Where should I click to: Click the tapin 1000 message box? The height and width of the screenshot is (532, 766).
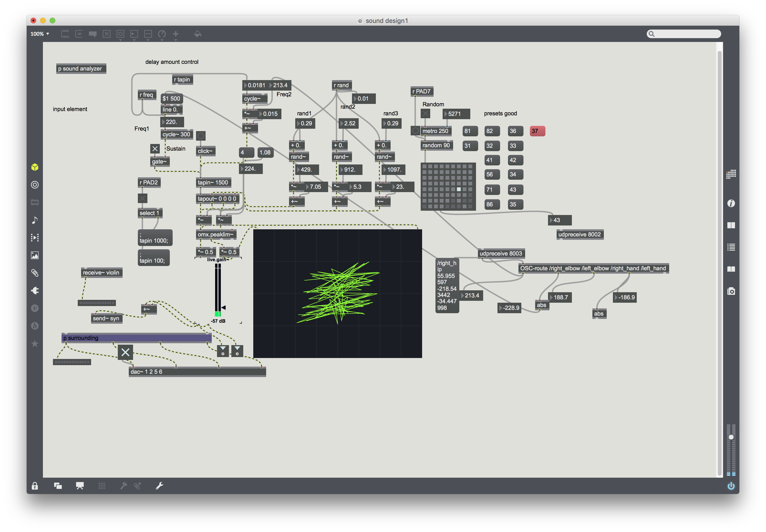[155, 238]
